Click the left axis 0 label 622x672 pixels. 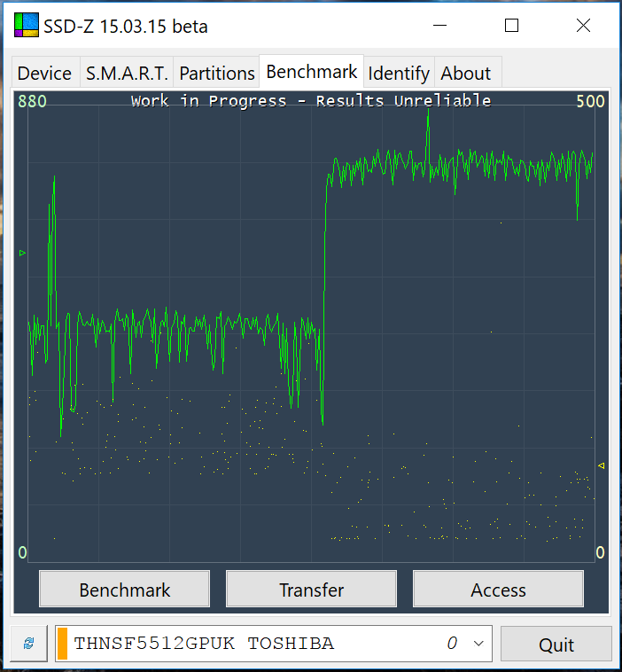tap(23, 552)
